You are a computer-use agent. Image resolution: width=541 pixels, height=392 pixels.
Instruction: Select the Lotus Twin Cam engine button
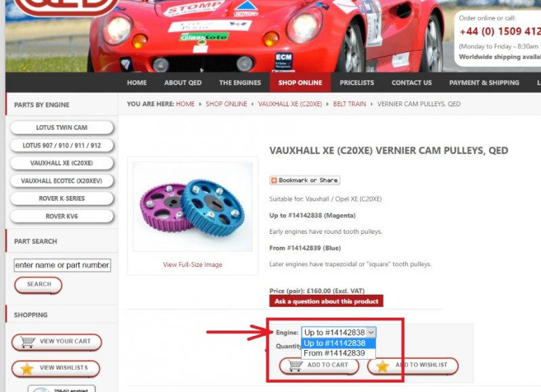(62, 128)
